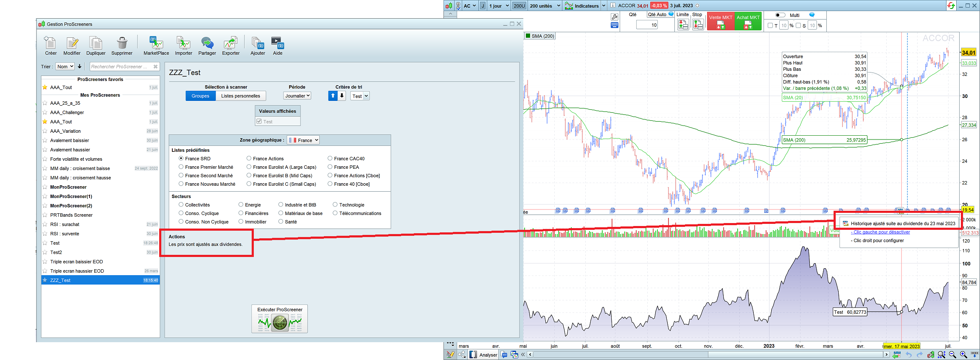The height and width of the screenshot is (360, 980).
Task: Open the 200 unités dropdown
Action: tap(545, 6)
